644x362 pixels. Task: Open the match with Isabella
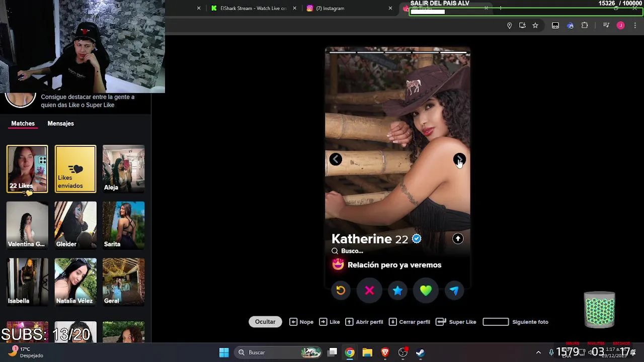click(x=27, y=282)
